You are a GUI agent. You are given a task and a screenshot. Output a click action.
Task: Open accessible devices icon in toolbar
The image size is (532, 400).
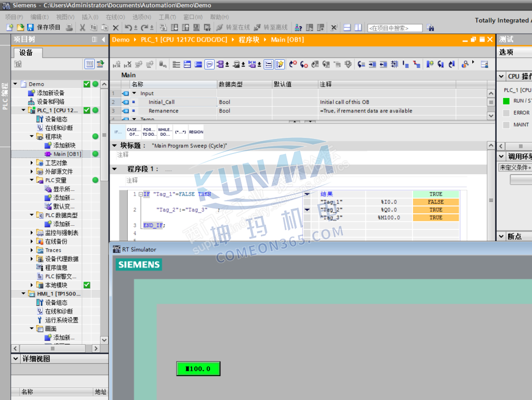click(x=299, y=28)
